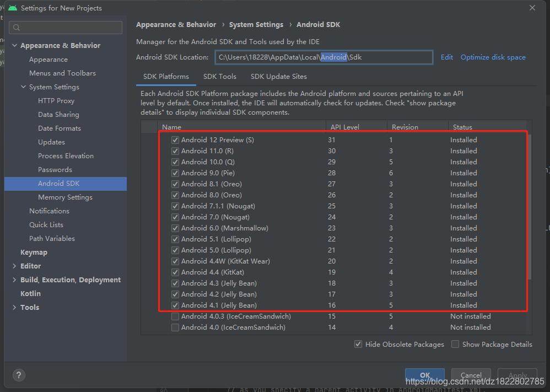Select the Android 5.1 (Lollipop) row name
Screen dimensions: 550x392
tap(216, 239)
